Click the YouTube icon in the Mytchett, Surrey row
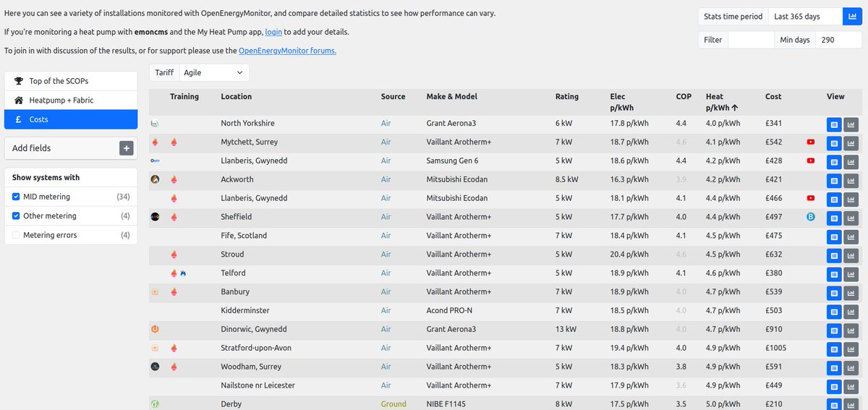This screenshot has height=410, width=868. pos(811,142)
